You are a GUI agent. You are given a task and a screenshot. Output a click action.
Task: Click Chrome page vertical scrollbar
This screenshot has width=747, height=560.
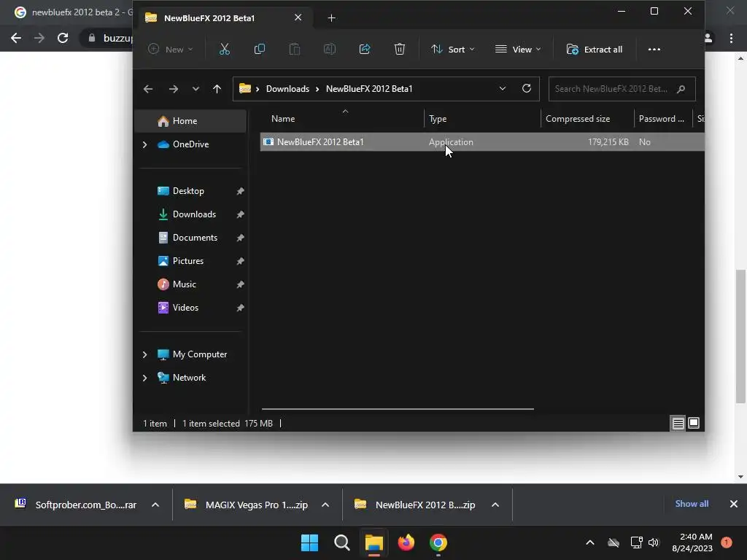(x=740, y=335)
